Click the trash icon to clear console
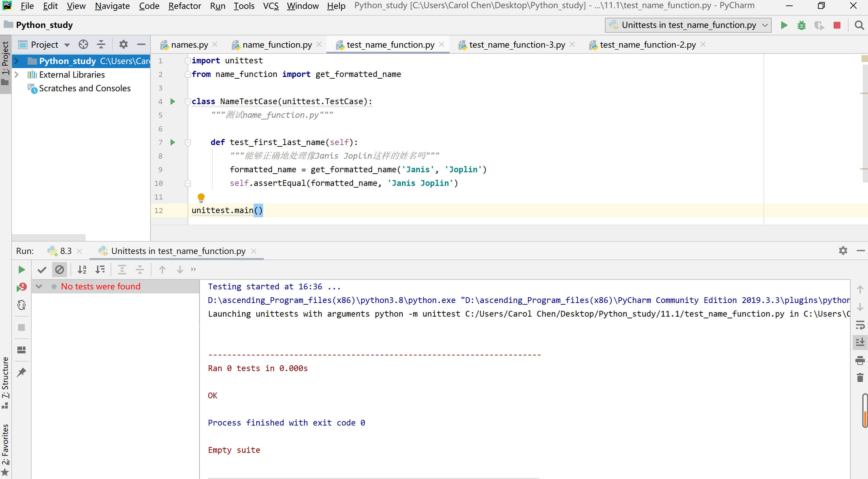Image resolution: width=868 pixels, height=479 pixels. point(860,378)
